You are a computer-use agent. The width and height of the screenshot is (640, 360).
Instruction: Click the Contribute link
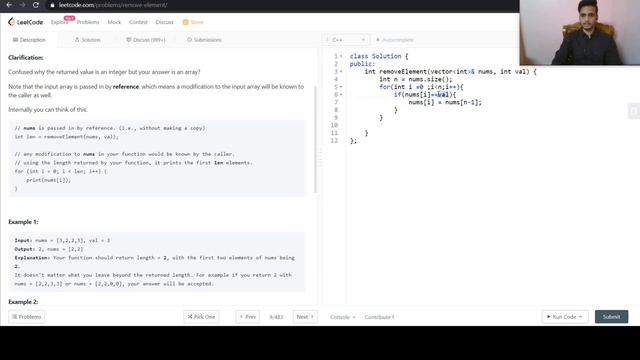379,317
